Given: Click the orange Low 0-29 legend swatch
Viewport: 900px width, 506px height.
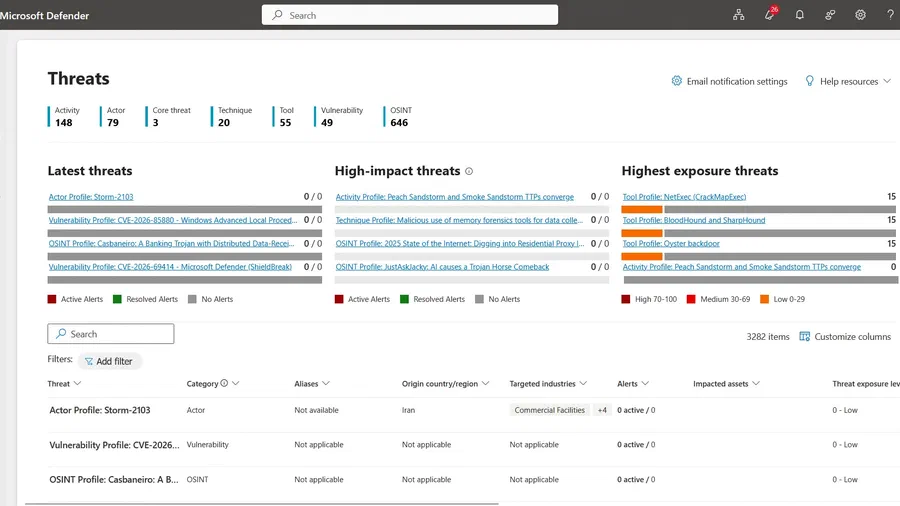Looking at the screenshot, I should point(764,299).
